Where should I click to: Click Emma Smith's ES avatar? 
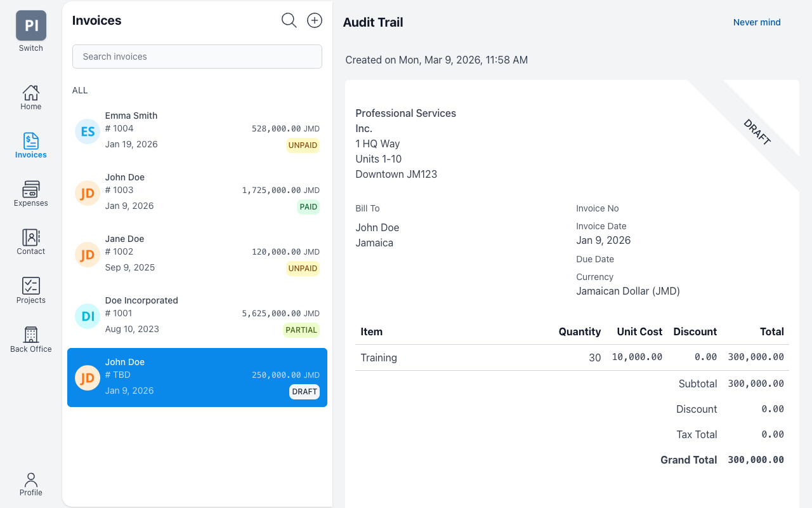tap(87, 131)
